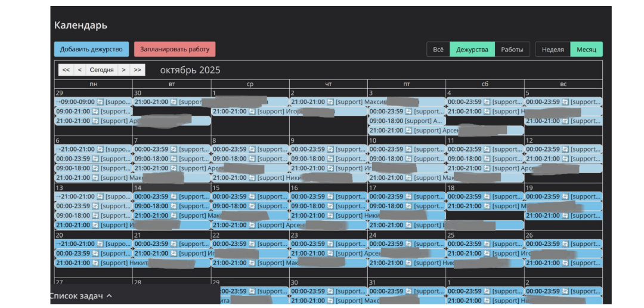Go to previous month with < button
The width and height of the screenshot is (644, 308).
pyautogui.click(x=79, y=70)
